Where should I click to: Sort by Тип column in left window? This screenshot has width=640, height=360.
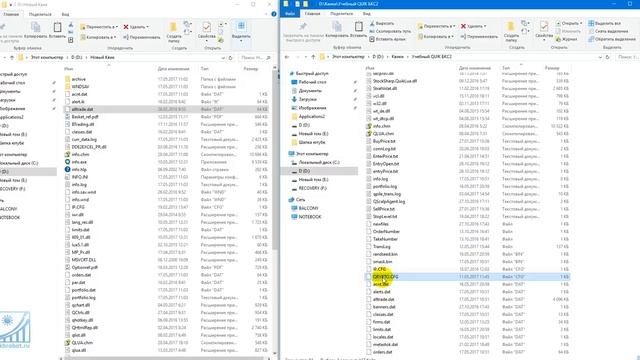coord(204,69)
